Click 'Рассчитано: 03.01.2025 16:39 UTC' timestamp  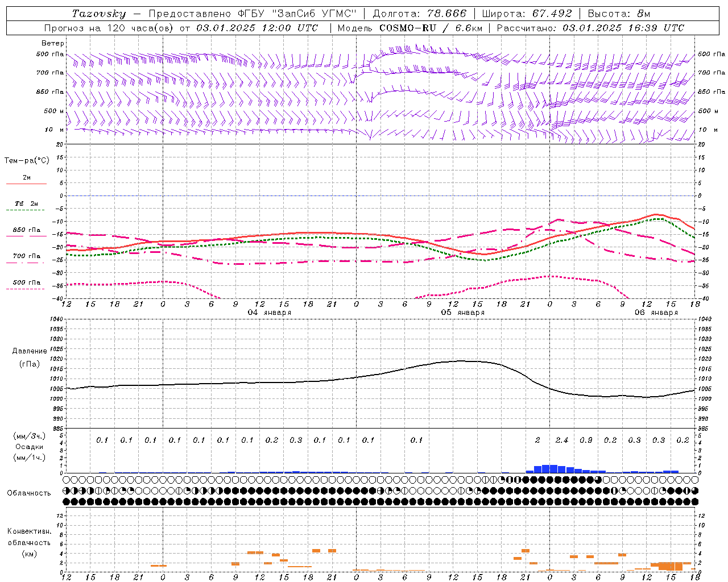click(590, 28)
